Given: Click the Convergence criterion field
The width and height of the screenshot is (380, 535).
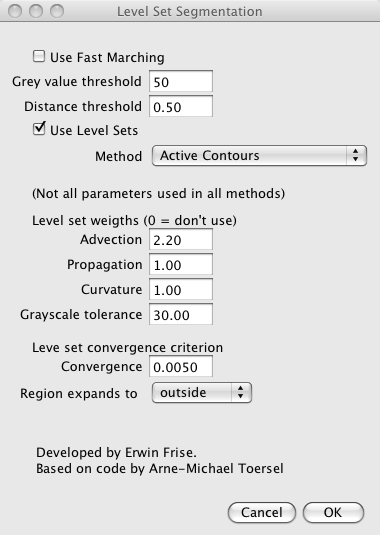Looking at the screenshot, I should click(x=181, y=366).
